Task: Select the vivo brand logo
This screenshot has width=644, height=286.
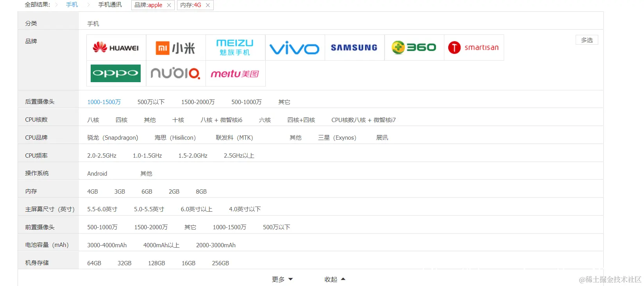Action: click(295, 48)
